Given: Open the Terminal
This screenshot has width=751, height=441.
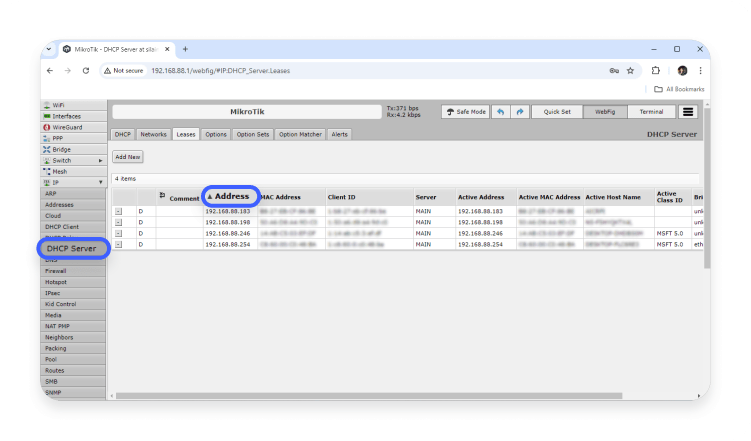Looking at the screenshot, I should [651, 112].
